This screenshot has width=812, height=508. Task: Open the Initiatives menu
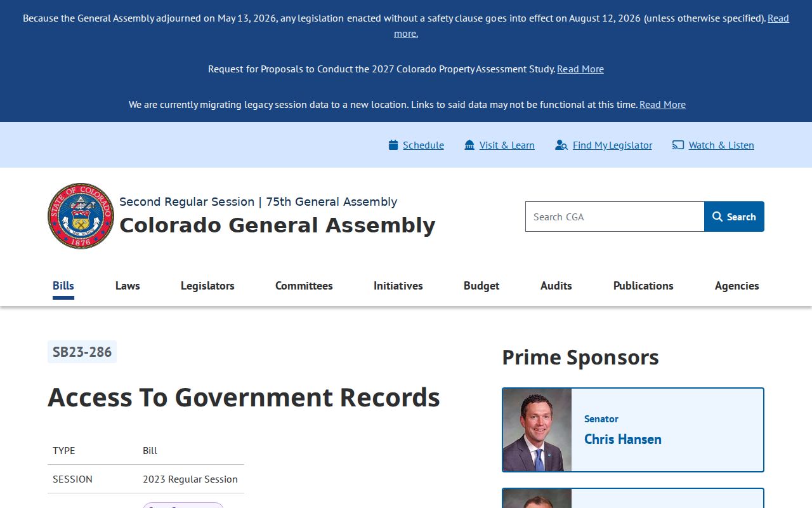click(398, 286)
